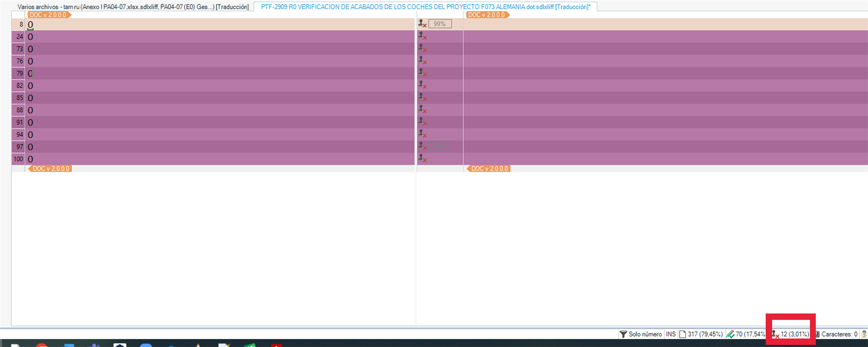Click the rejected status icon of segment 8

click(x=422, y=24)
